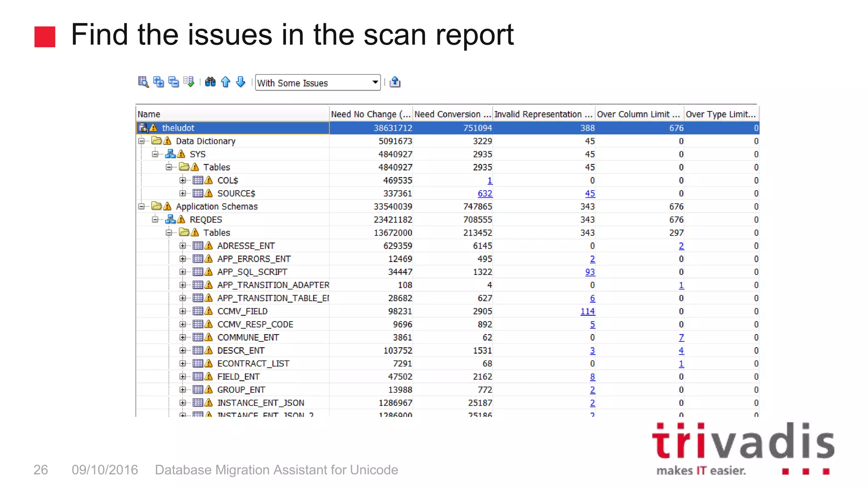Click the scan details magnifier table icon

[x=143, y=82]
